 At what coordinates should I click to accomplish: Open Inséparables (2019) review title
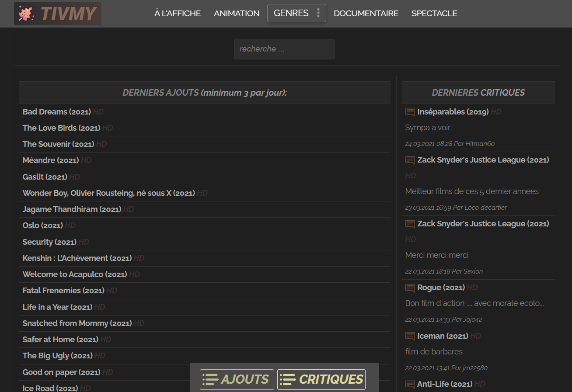click(453, 112)
